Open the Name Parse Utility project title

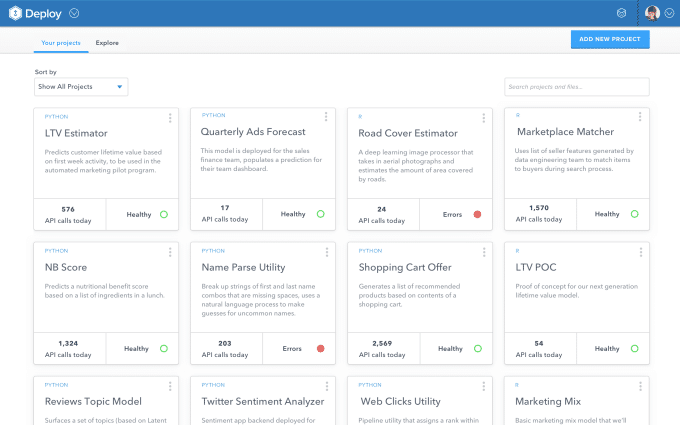(x=243, y=267)
